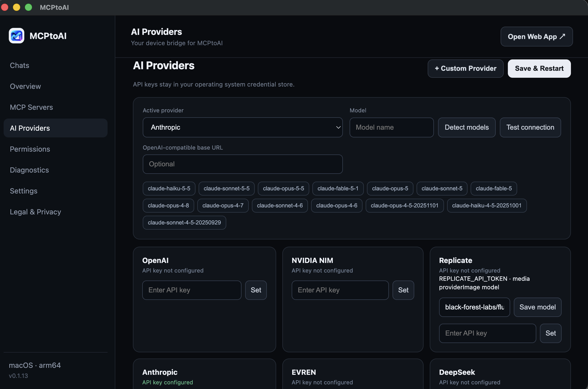Select AI Providers sidebar item
The width and height of the screenshot is (588, 389).
pos(56,128)
